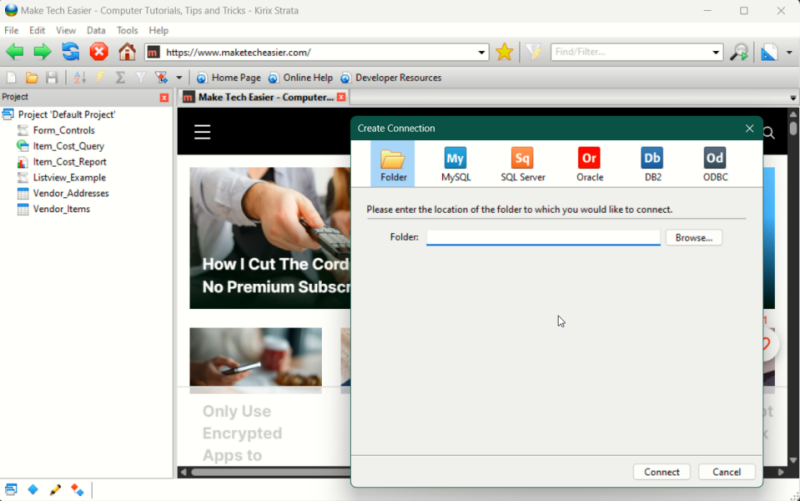Image resolution: width=800 pixels, height=501 pixels.
Task: Select Form_Controls in project tree
Action: click(x=64, y=131)
